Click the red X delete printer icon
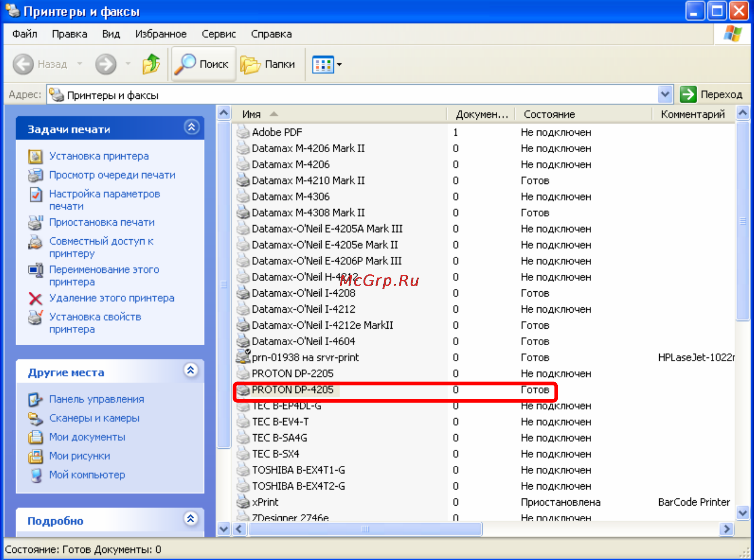This screenshot has height=560, width=754. pyautogui.click(x=35, y=299)
